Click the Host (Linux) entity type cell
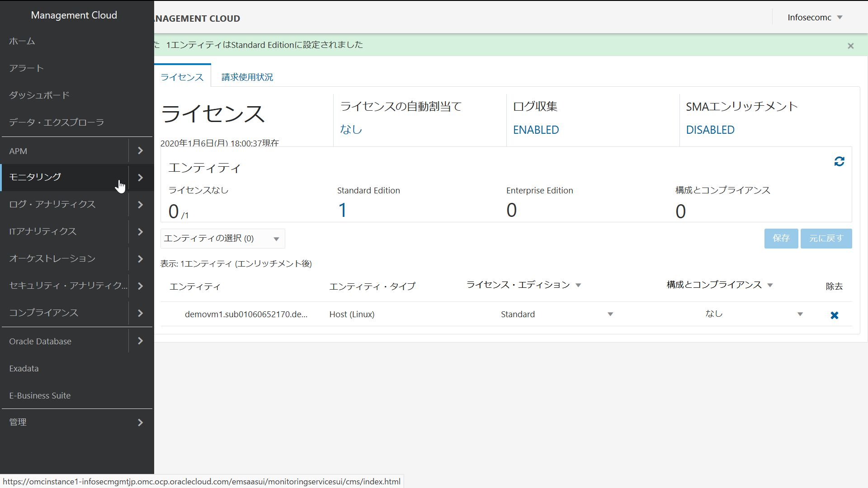 click(x=352, y=314)
